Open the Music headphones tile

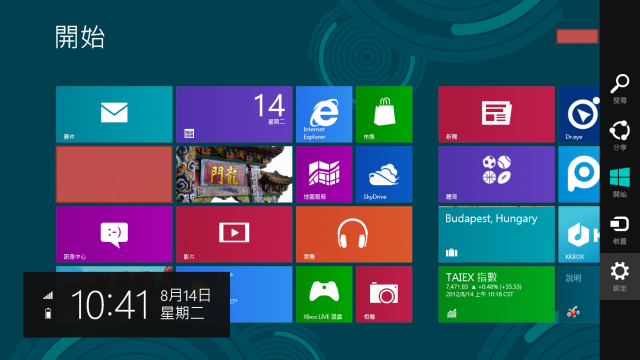[x=354, y=234]
